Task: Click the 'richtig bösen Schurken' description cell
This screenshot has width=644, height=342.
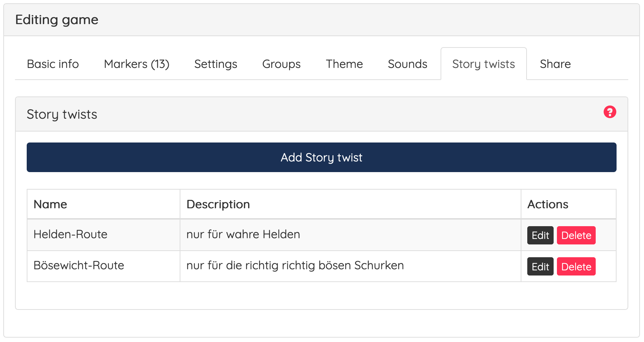Action: (x=295, y=265)
